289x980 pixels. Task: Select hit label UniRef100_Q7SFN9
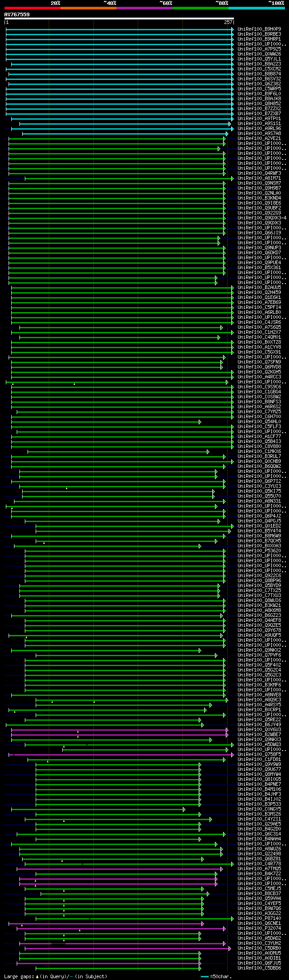[259, 362]
